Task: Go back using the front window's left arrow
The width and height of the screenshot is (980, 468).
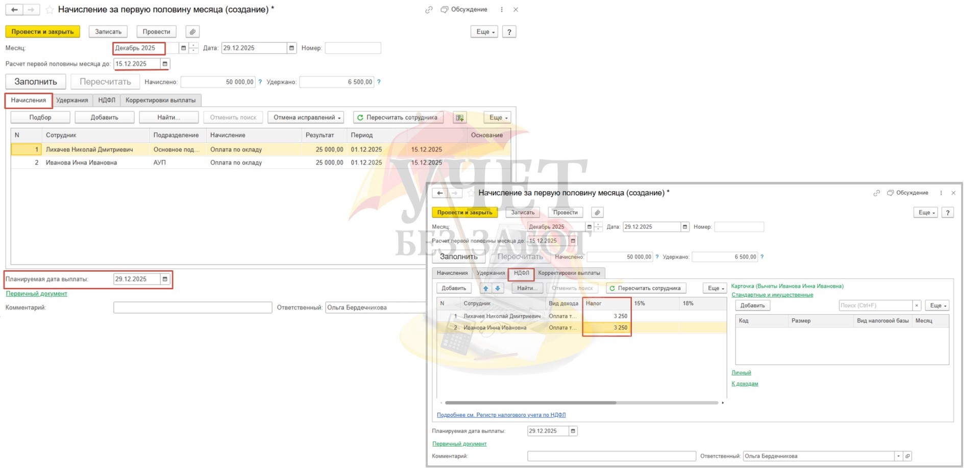Action: pyautogui.click(x=439, y=193)
